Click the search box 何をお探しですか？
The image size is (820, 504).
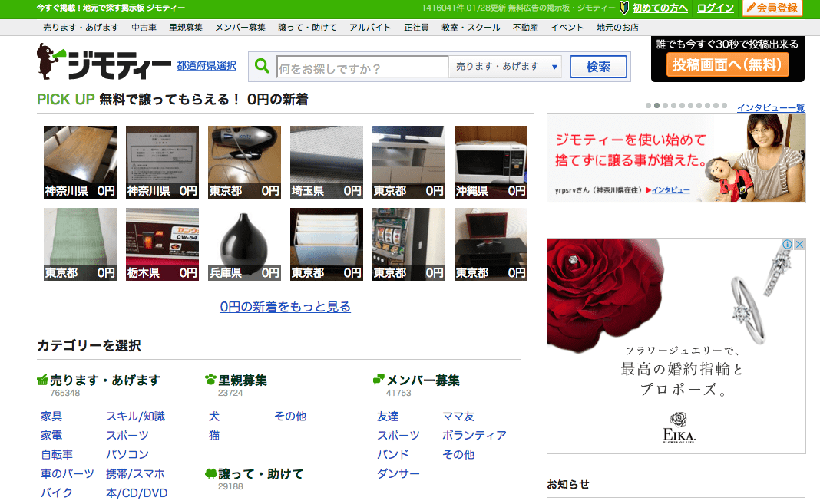point(362,68)
